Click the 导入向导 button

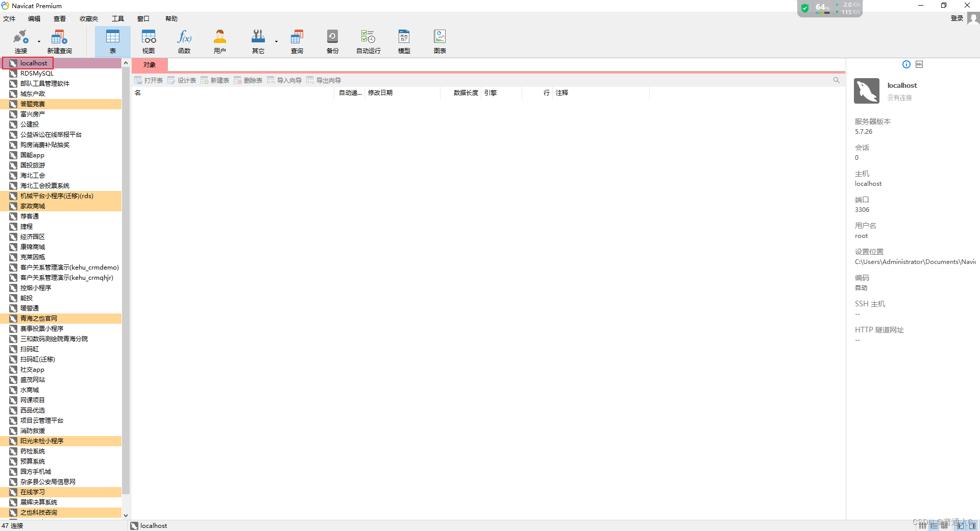point(284,81)
